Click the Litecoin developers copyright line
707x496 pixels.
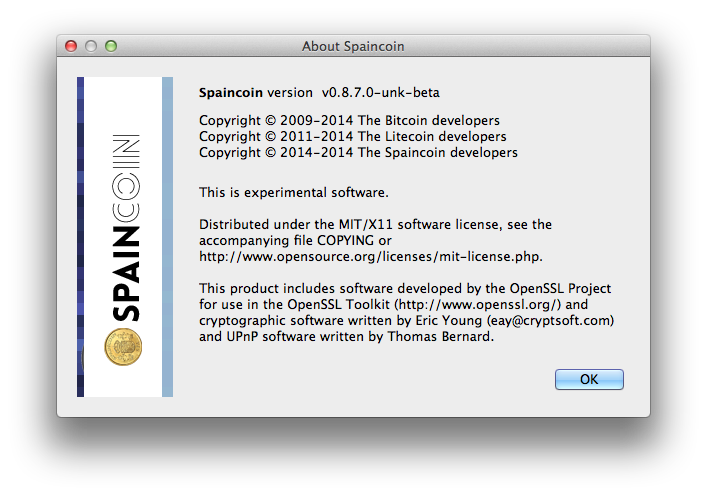coord(353,136)
